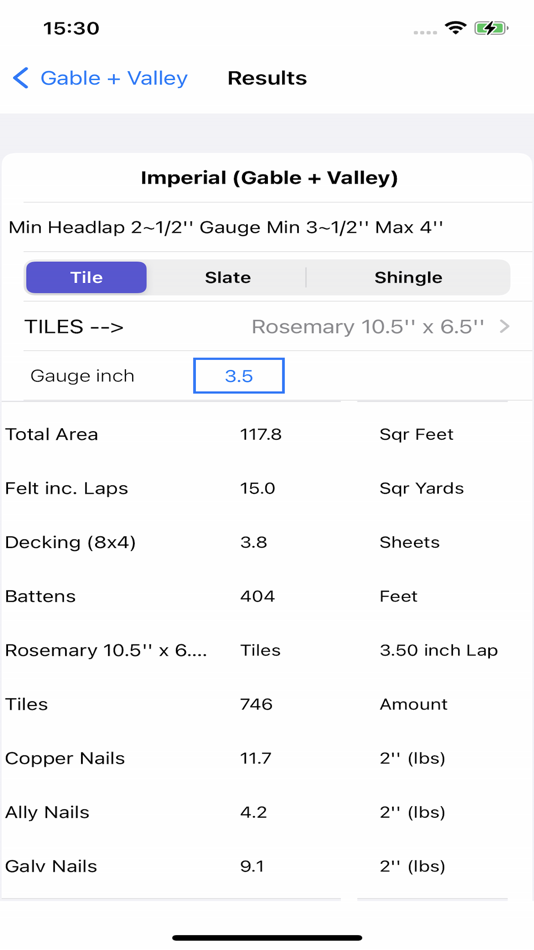Tap the cellular signal dots
This screenshot has width=534, height=950.
pos(425,32)
